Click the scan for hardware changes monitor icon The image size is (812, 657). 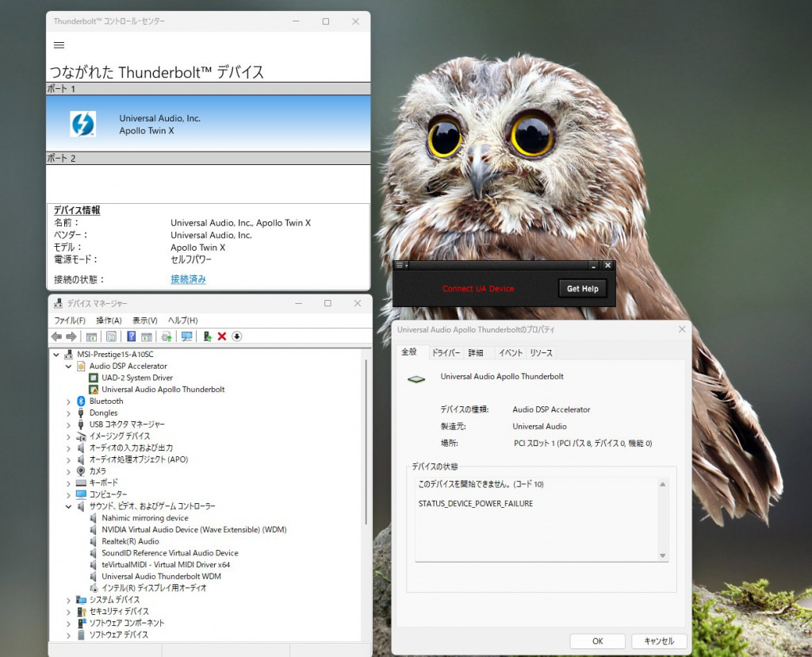[x=186, y=336]
